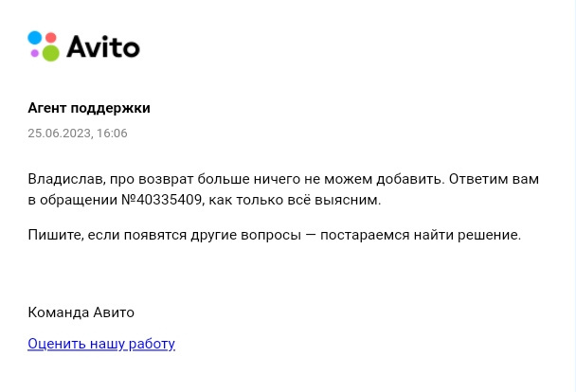The image size is (576, 392).
Task: Click the blue dot in the Avito logo
Action: (35, 38)
